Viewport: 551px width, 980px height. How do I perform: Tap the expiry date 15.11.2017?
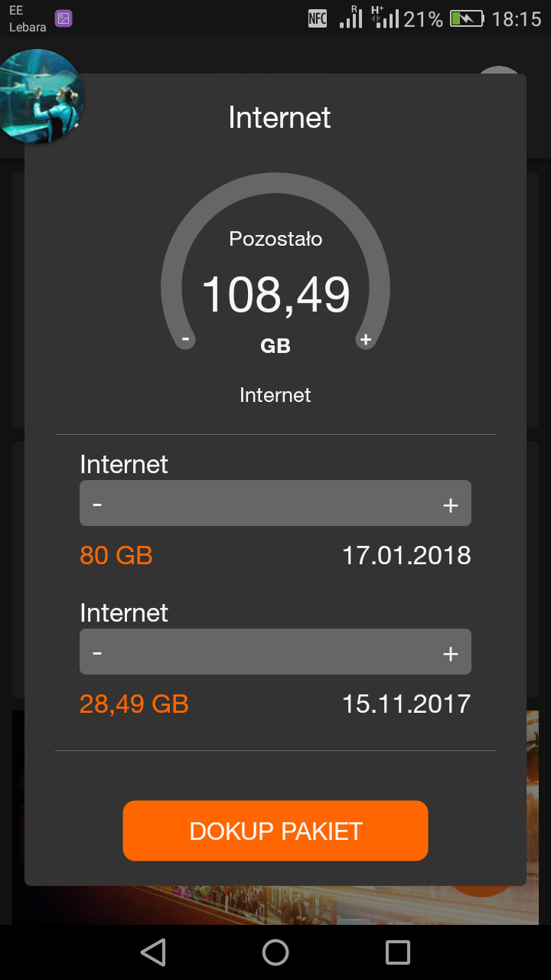pyautogui.click(x=406, y=703)
